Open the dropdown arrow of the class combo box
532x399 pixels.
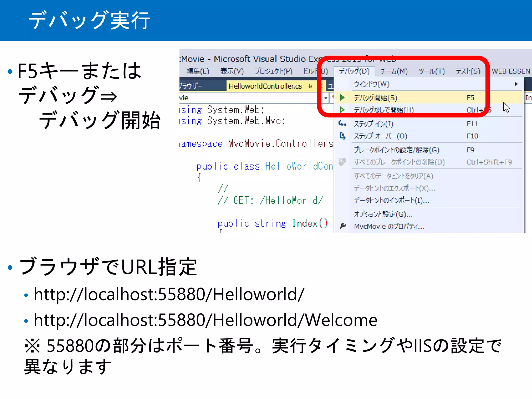coord(325,98)
